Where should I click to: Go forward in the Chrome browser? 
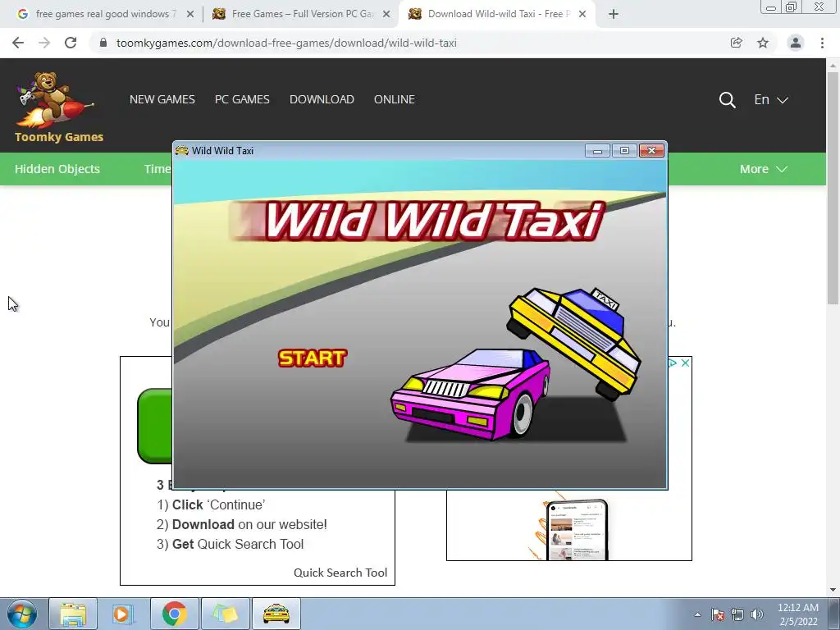pyautogui.click(x=44, y=43)
